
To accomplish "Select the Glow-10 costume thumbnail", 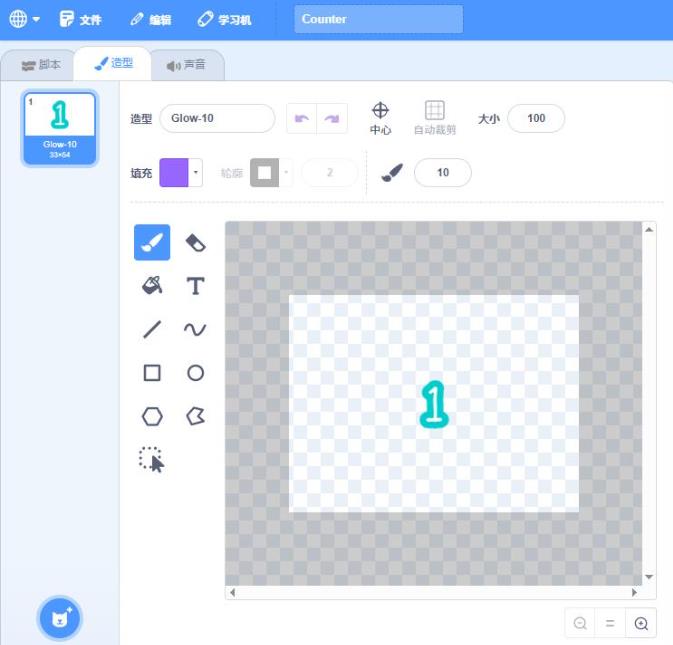I will pos(60,128).
